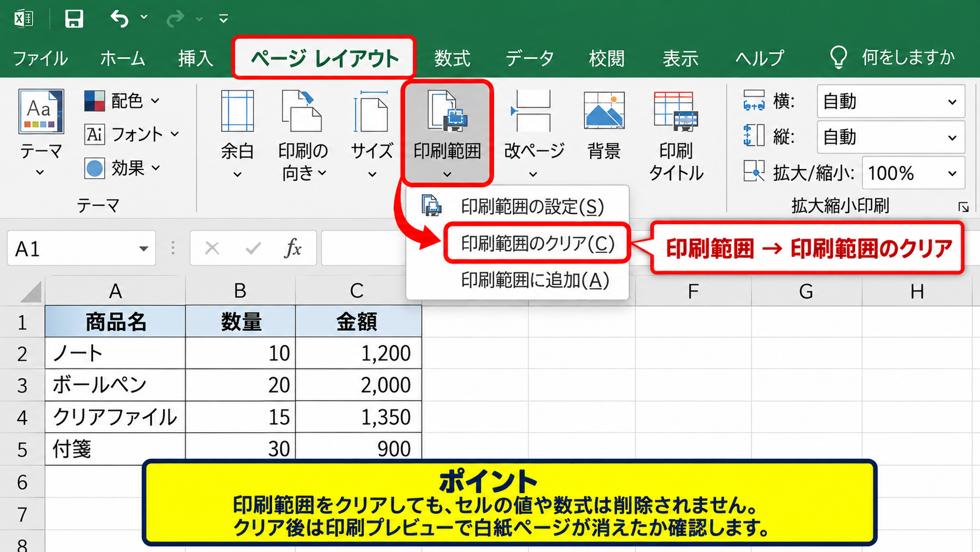
Task: Open the Name Box dropdown arrow
Action: 143,249
